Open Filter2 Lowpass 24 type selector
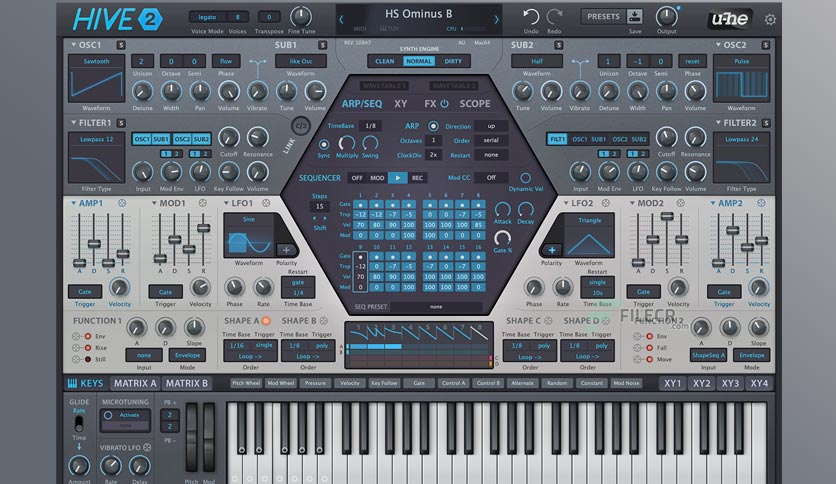The width and height of the screenshot is (836, 484). tap(741, 158)
